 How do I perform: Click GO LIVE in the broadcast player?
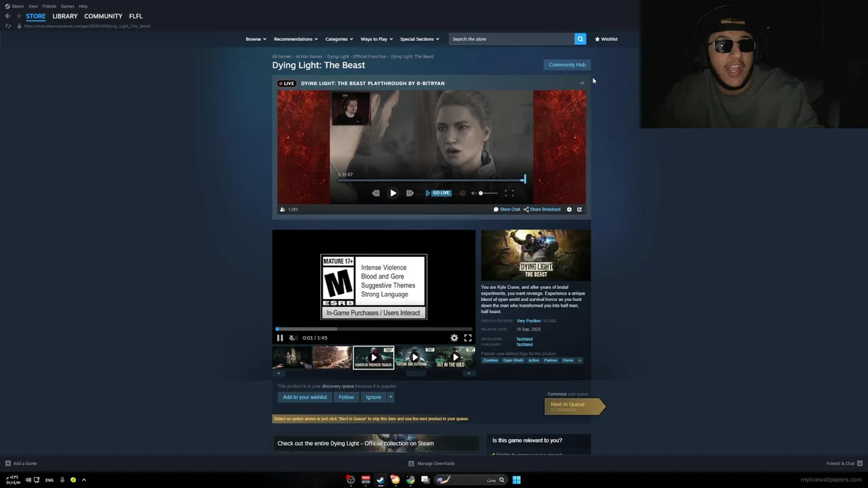pos(438,193)
